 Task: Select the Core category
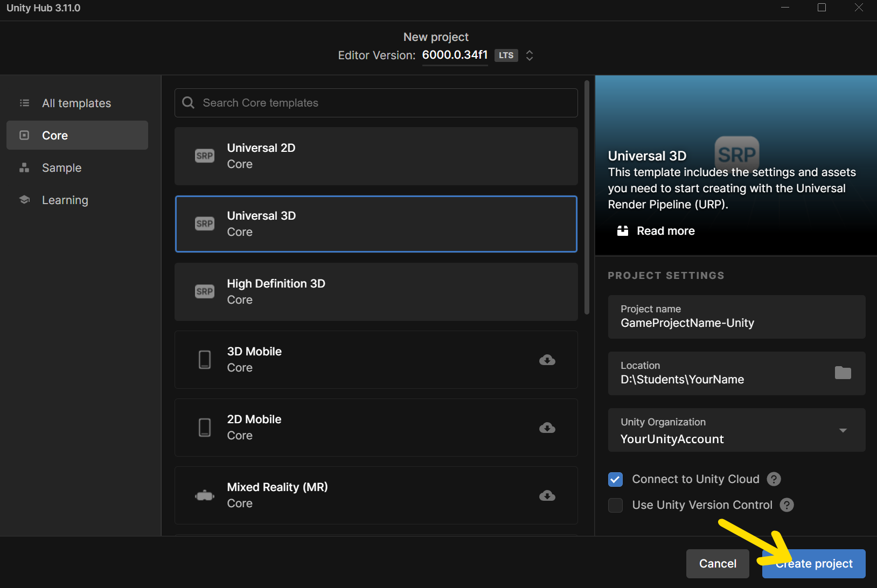click(x=77, y=135)
